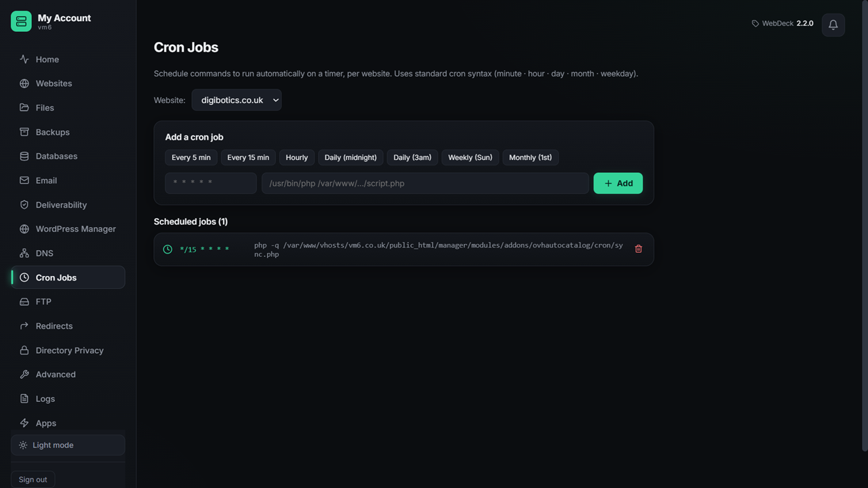
Task: Click the Redirects arrow icon
Action: 24,326
